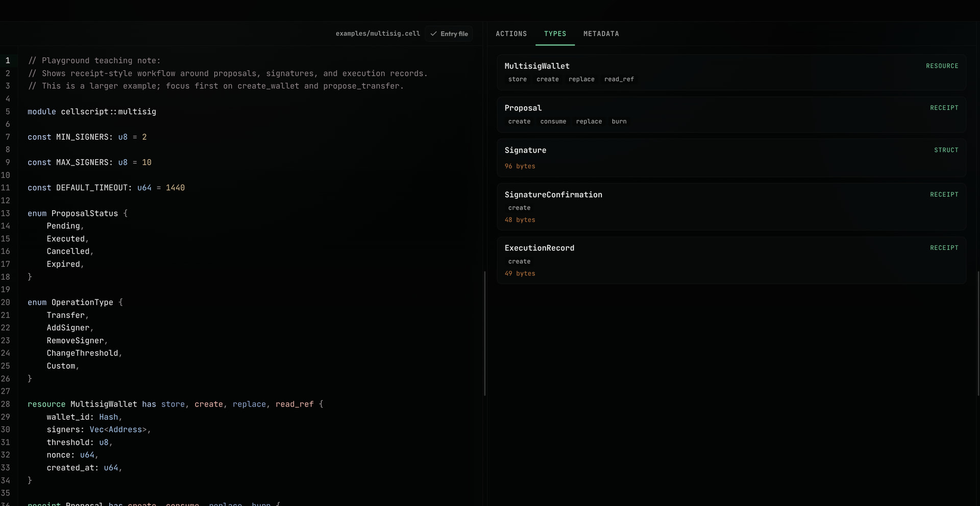Click the burn chip on Proposal card
The image size is (980, 506).
point(619,121)
